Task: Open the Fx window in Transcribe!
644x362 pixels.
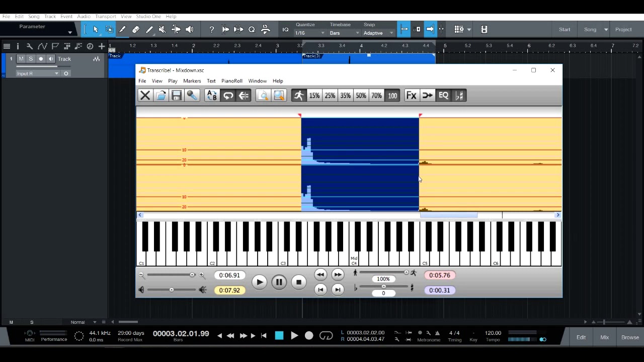Action: point(411,96)
